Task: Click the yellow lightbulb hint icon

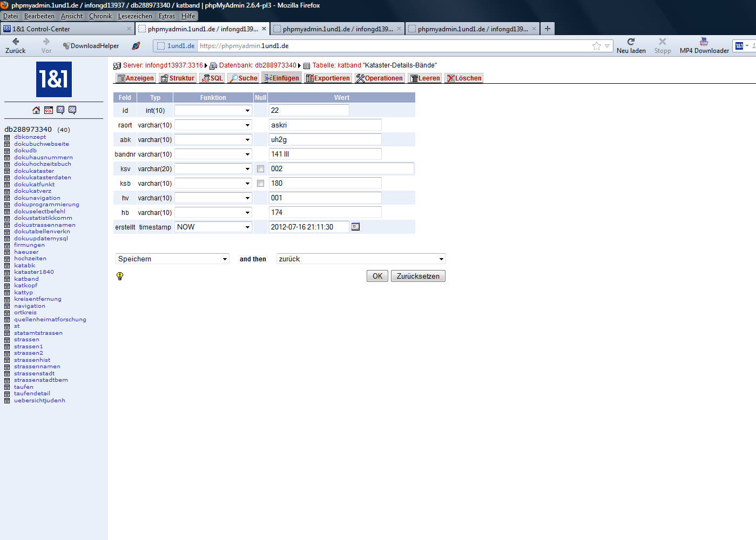Action: 120,276
